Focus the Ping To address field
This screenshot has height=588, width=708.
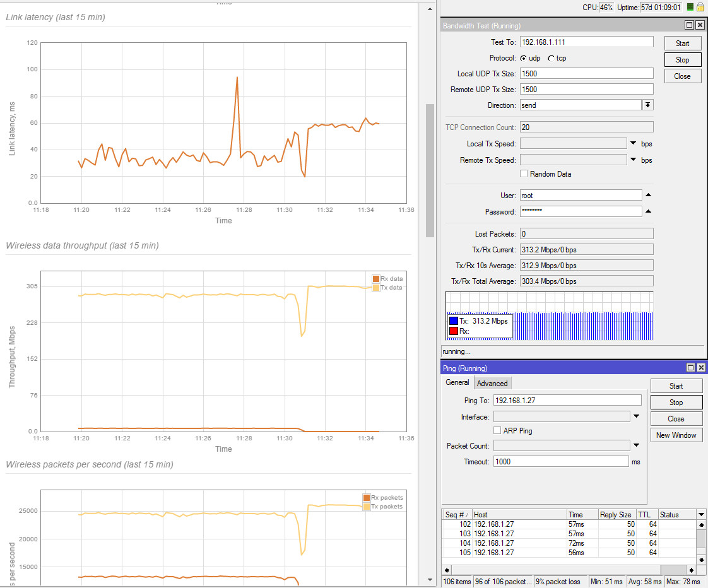[x=567, y=400]
